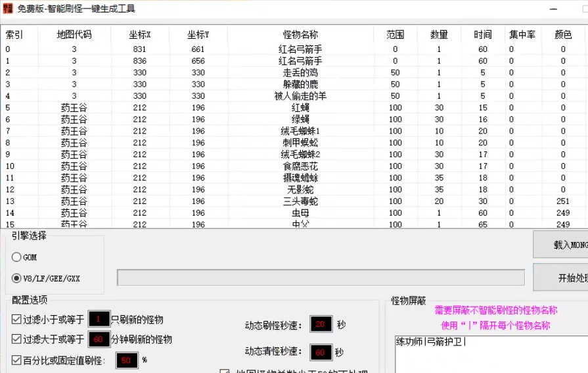Screen dimensions: 588x373
Task: Click the 颜色 column header
Action: pos(563,35)
